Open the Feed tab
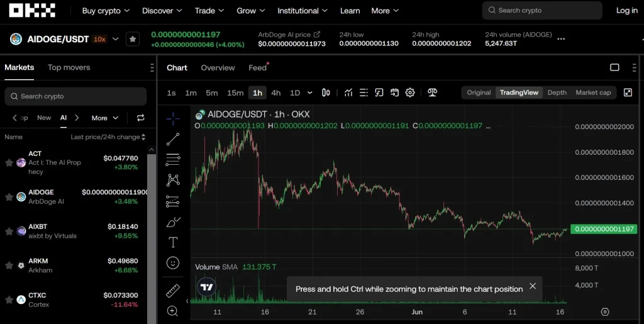644x324 pixels. 257,68
